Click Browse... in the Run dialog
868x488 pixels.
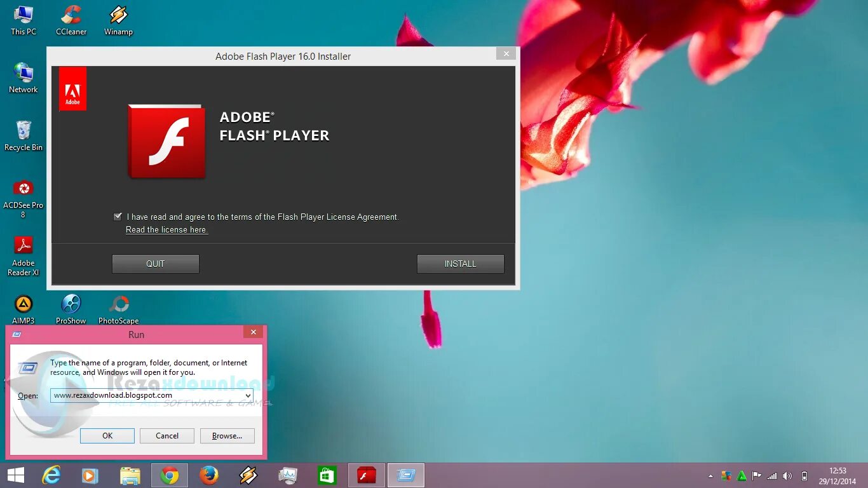coord(227,436)
